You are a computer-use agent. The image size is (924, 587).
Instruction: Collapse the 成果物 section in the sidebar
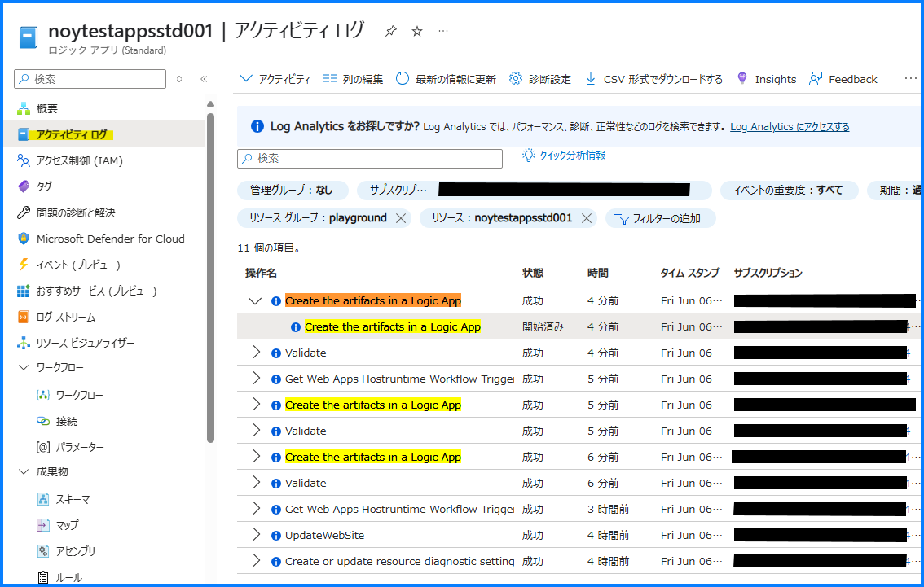pyautogui.click(x=24, y=471)
